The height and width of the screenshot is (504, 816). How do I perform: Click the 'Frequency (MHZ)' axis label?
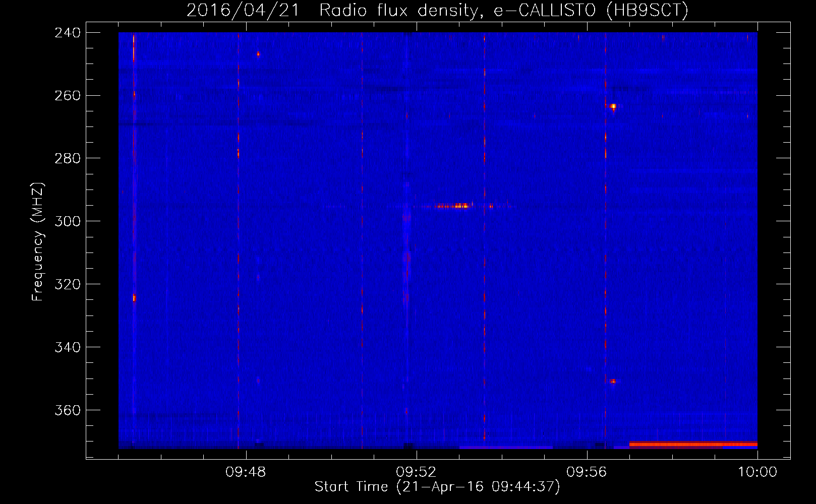38,242
